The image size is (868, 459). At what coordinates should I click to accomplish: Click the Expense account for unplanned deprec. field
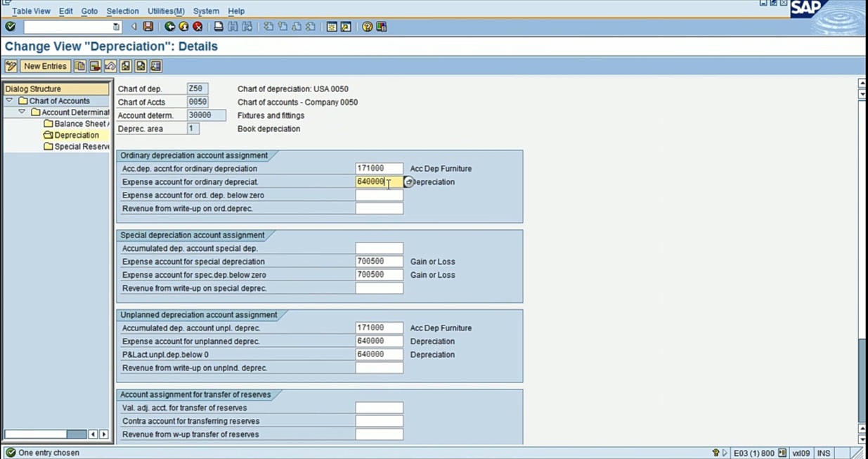tap(380, 341)
